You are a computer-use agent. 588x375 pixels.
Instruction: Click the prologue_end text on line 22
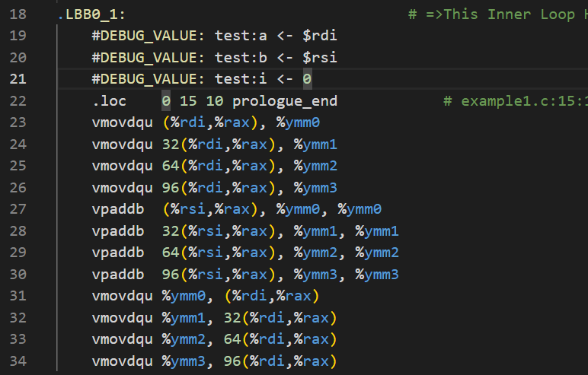pyautogui.click(x=285, y=101)
